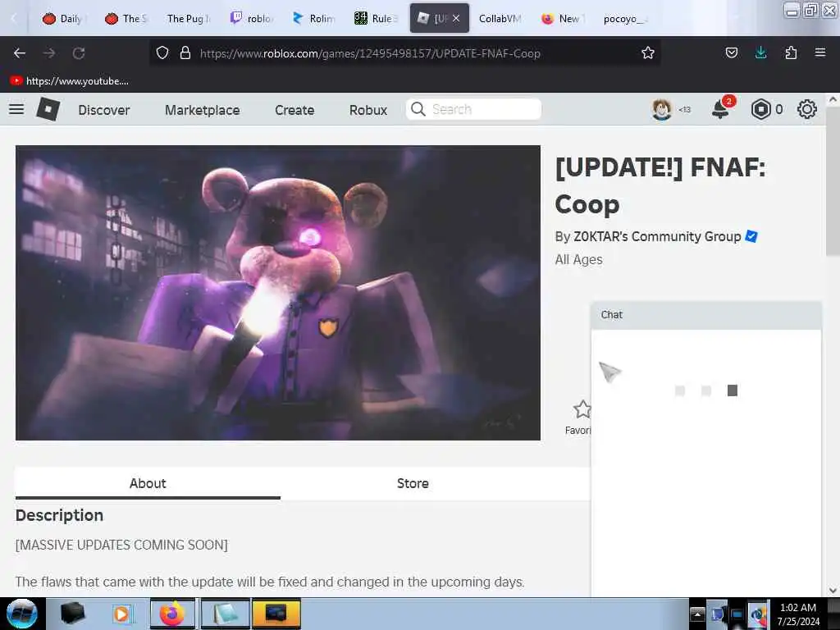This screenshot has height=630, width=840.
Task: View site security padlock info
Action: [x=185, y=52]
